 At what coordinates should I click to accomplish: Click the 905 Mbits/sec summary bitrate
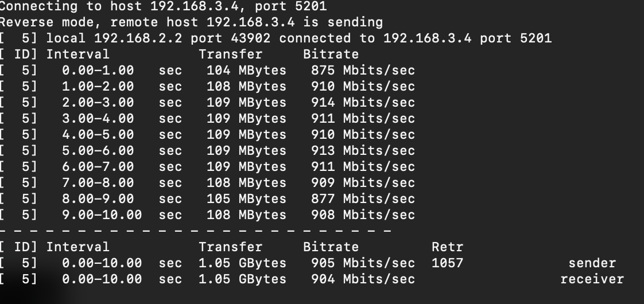click(363, 263)
